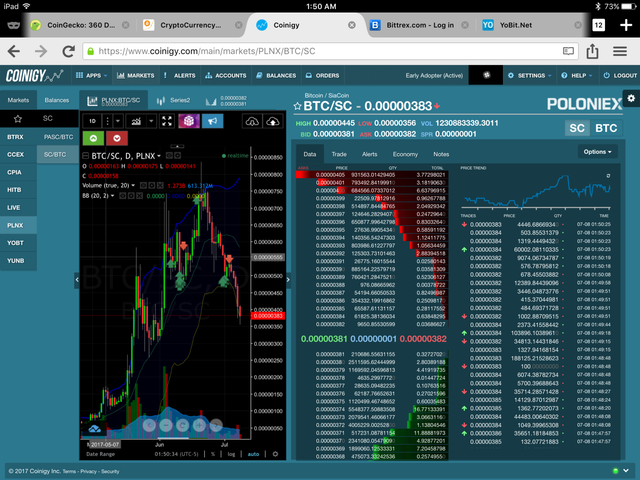
Task: Hide the Volume indicator eye icon
Action: click(x=143, y=186)
